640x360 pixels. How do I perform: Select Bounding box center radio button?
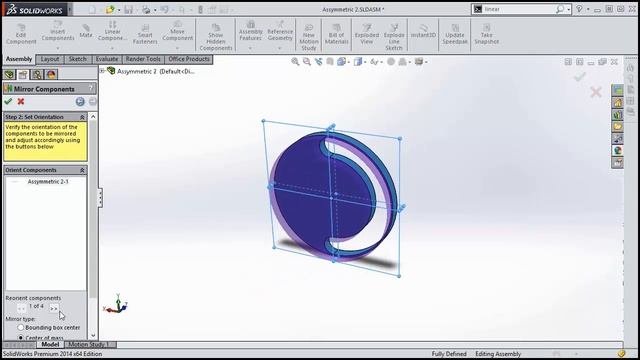pyautogui.click(x=21, y=327)
